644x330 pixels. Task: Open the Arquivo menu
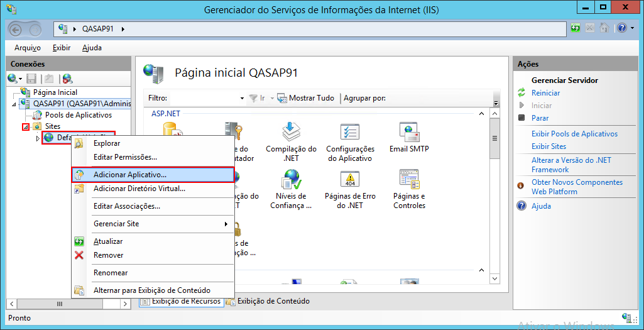(28, 48)
